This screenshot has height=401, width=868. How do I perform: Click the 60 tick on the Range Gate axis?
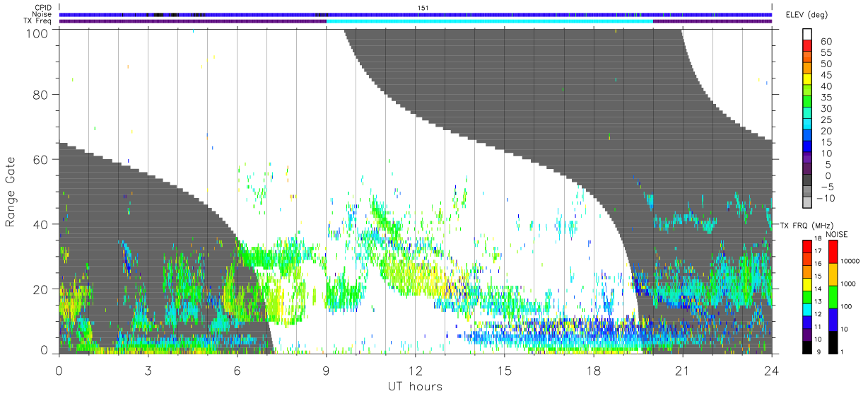[x=41, y=160]
